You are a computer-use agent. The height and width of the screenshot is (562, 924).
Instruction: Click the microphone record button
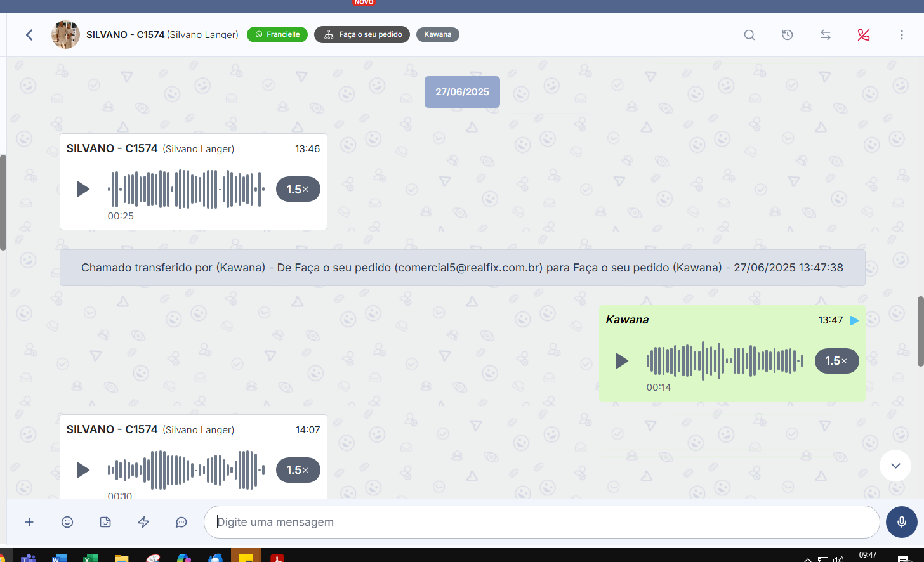(902, 522)
